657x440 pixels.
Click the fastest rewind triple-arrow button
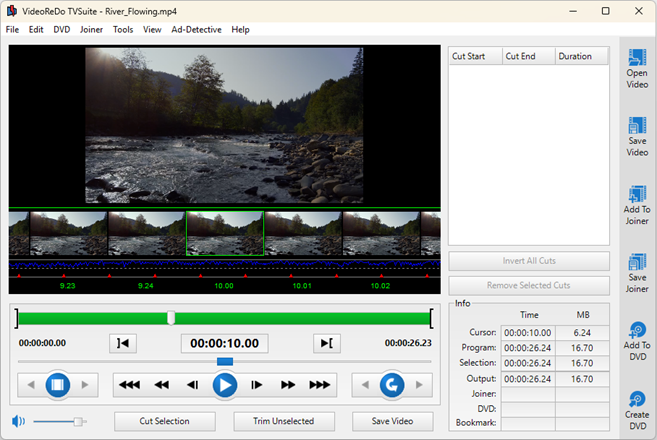coord(128,384)
